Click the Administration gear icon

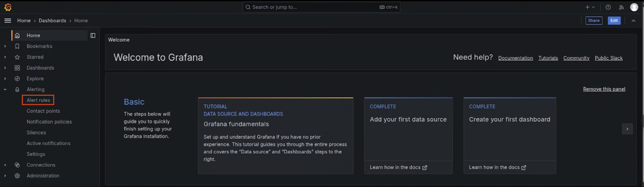pos(17,176)
